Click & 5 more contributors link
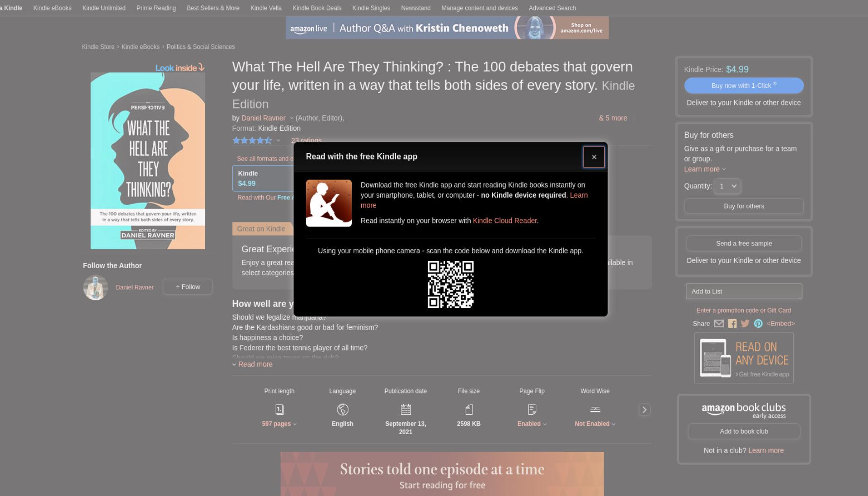Image resolution: width=868 pixels, height=496 pixels. [613, 118]
